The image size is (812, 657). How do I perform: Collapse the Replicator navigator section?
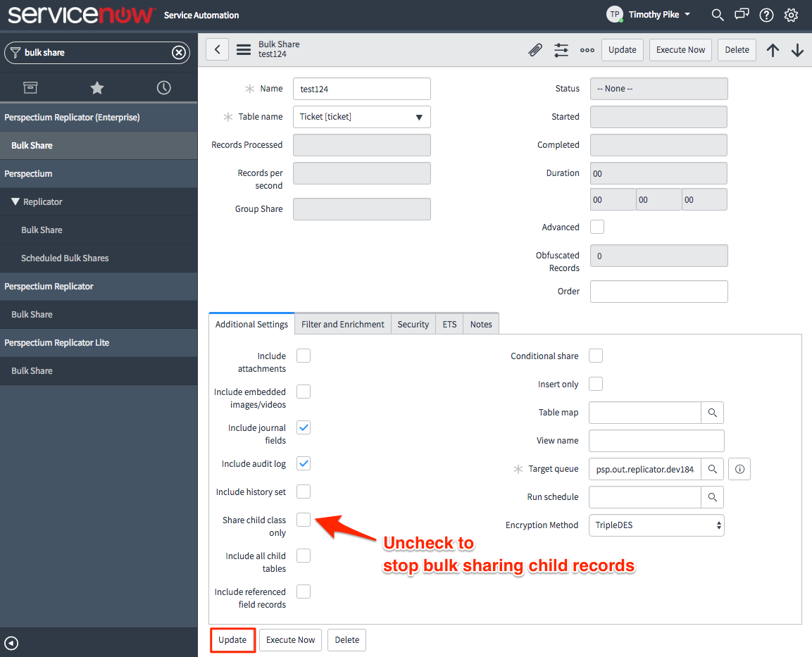[x=15, y=201]
